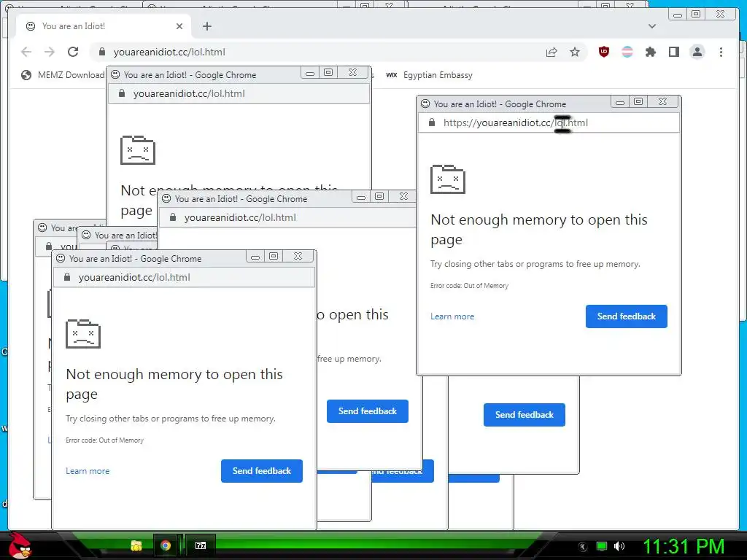This screenshot has height=560, width=747.
Task: Click the URL field in the https:// popup
Action: (549, 122)
